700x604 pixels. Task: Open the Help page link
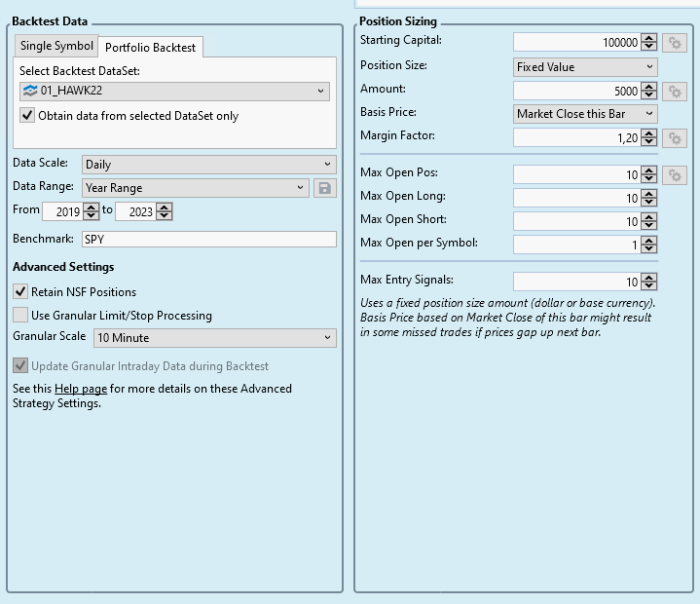point(81,389)
